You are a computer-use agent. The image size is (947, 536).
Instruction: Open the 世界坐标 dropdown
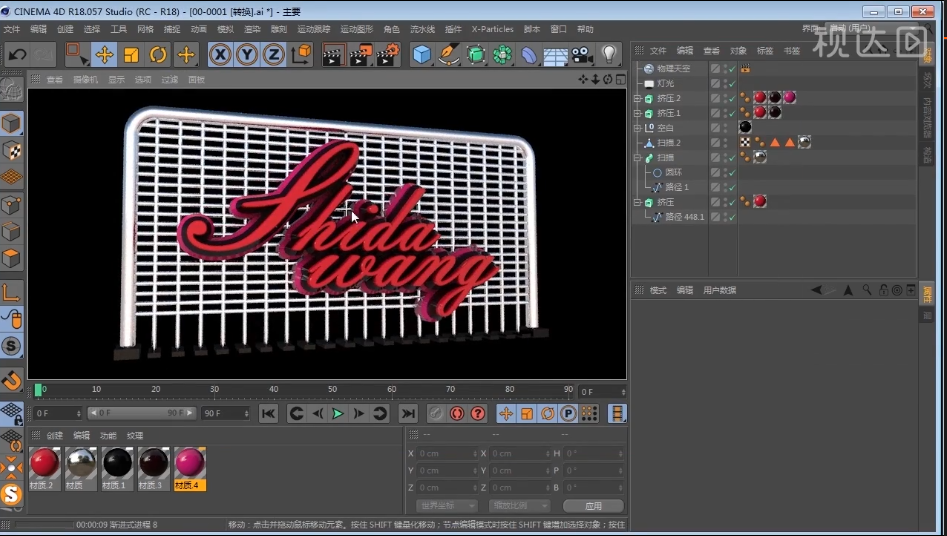(447, 506)
